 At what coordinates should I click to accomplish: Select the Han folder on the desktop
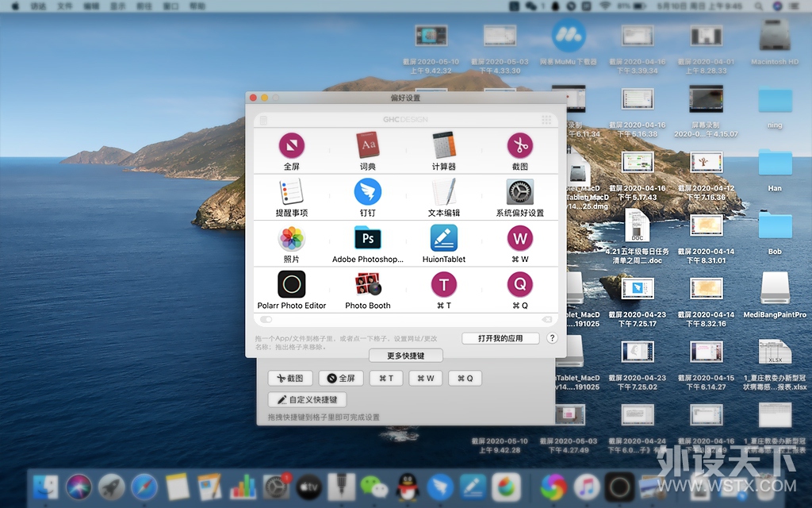coord(775,170)
